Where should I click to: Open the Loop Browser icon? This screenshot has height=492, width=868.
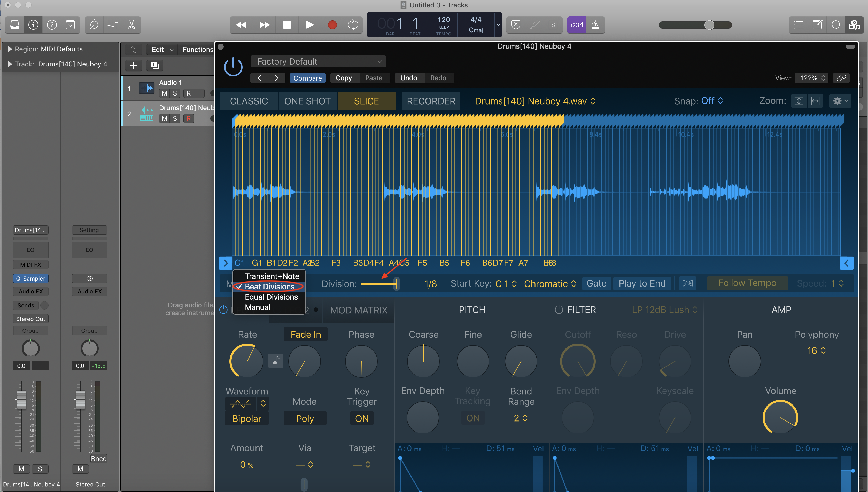click(835, 25)
